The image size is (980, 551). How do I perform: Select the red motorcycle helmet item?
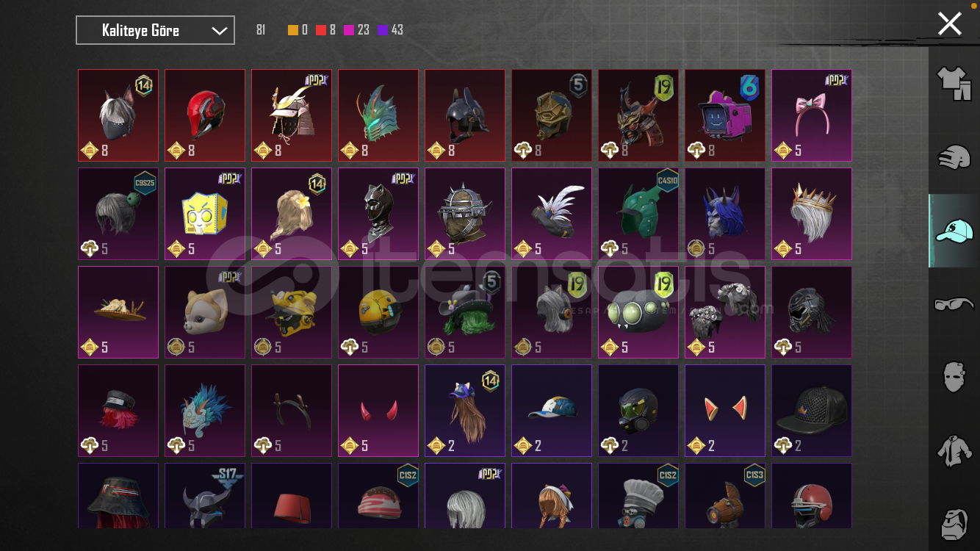tap(205, 115)
